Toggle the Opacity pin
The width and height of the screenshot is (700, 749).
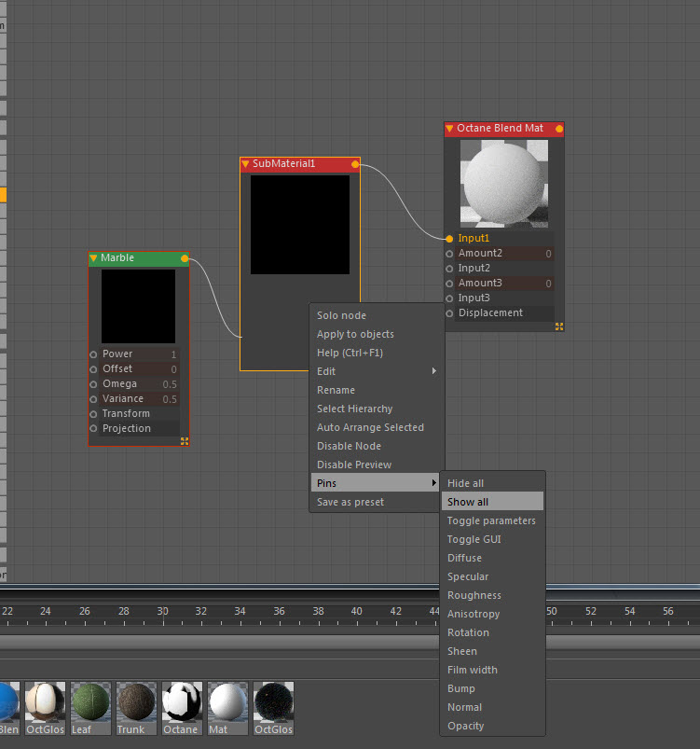492,725
